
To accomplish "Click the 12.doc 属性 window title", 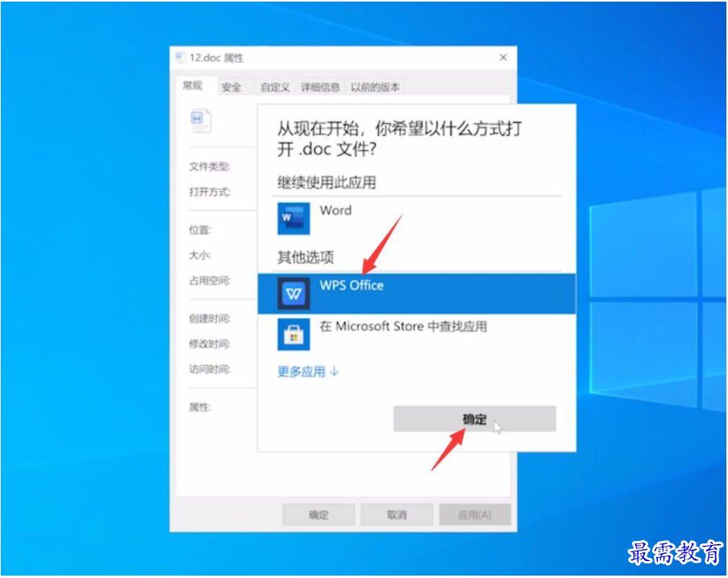I will (x=216, y=58).
